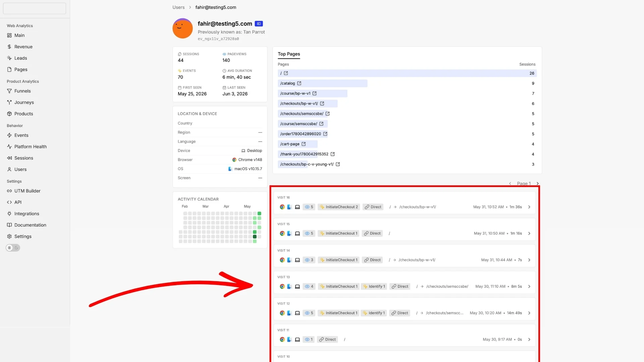The height and width of the screenshot is (362, 644).
Task: Click the macOS Finder icon in Visit 13
Action: pyautogui.click(x=289, y=286)
